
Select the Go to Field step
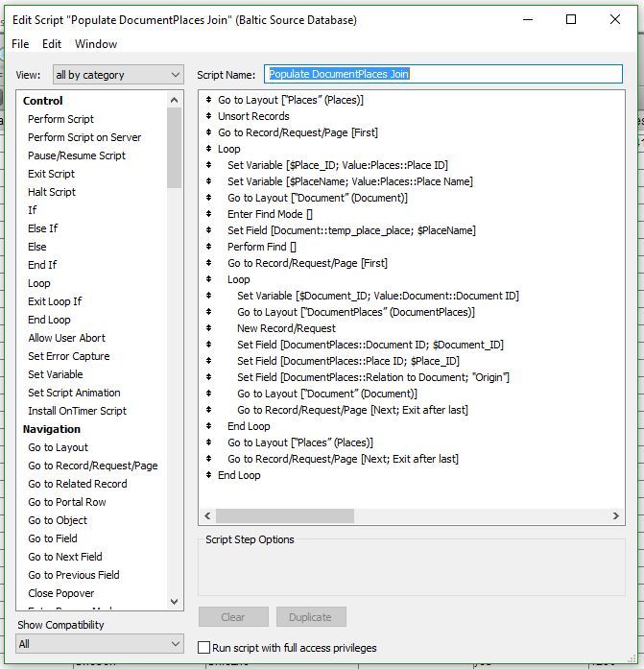click(x=53, y=538)
